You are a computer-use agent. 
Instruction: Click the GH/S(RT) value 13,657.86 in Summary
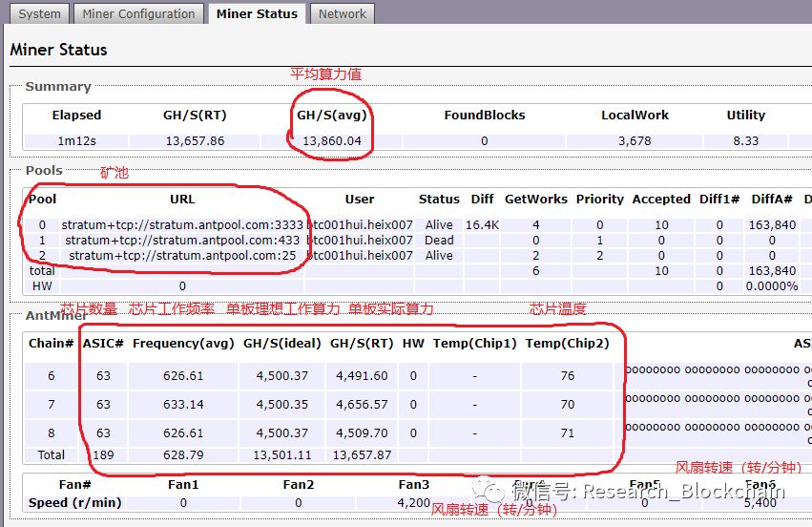point(195,140)
